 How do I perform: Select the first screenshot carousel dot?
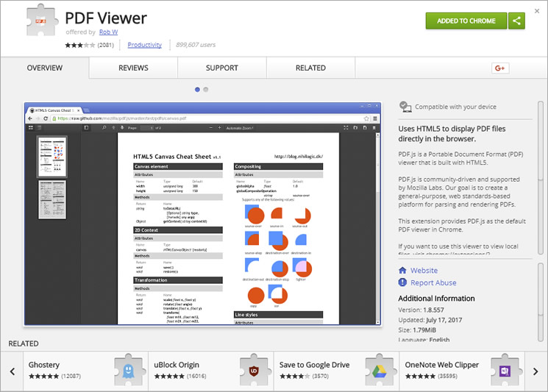[x=197, y=90]
